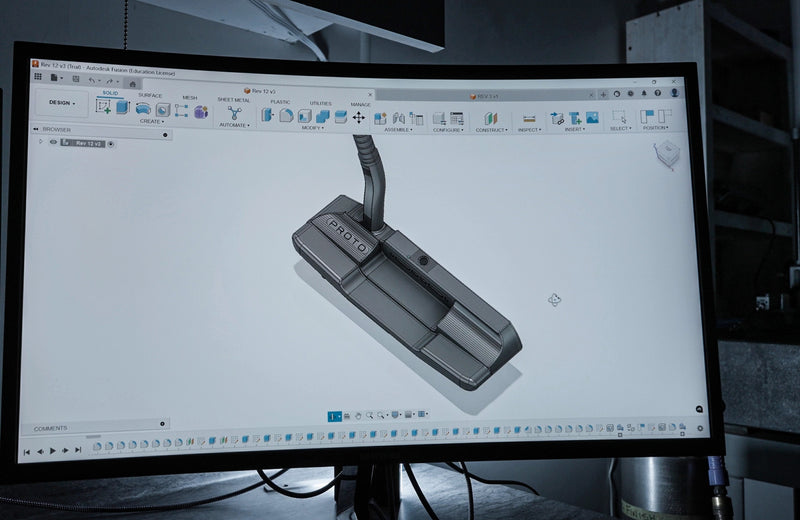Expand the AUTOMATE menu

pyautogui.click(x=234, y=125)
